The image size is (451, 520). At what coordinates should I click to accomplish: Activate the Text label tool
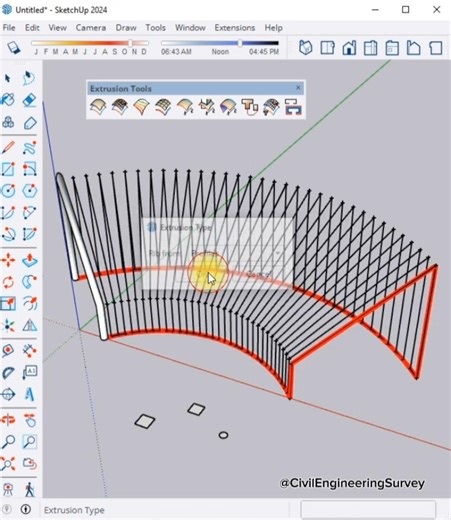29,372
